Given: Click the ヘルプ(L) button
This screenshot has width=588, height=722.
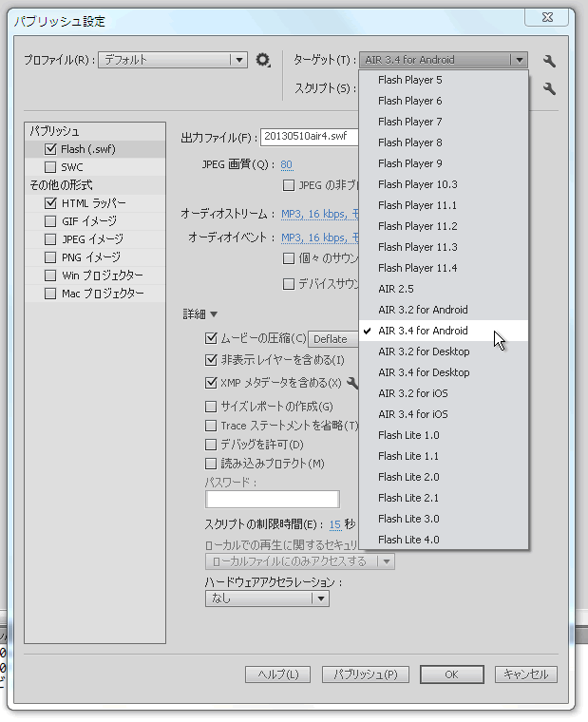Looking at the screenshot, I should click(x=277, y=674).
